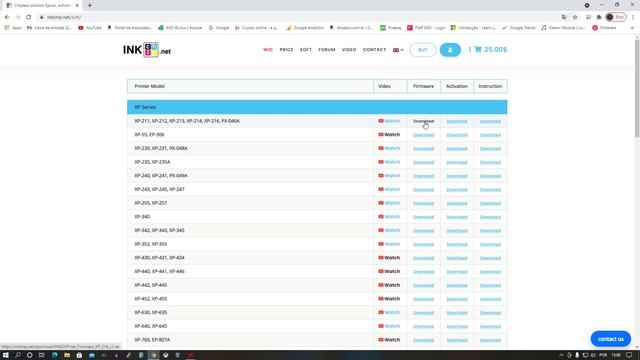
Task: Download firmware for XP-340 row
Action: (x=423, y=217)
